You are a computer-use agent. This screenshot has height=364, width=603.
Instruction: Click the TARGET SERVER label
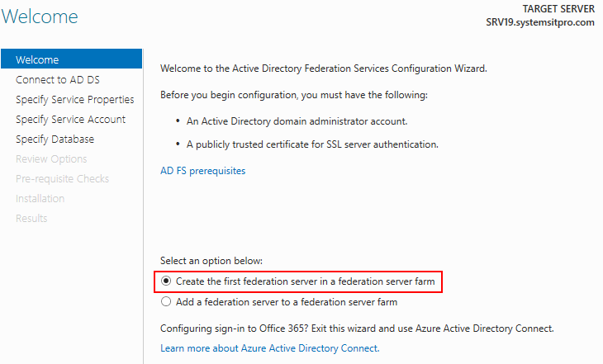click(558, 8)
